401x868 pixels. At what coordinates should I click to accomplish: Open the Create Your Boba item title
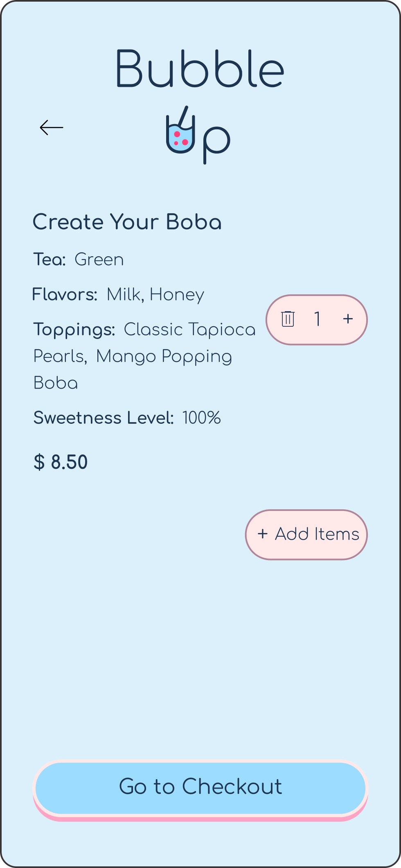127,222
